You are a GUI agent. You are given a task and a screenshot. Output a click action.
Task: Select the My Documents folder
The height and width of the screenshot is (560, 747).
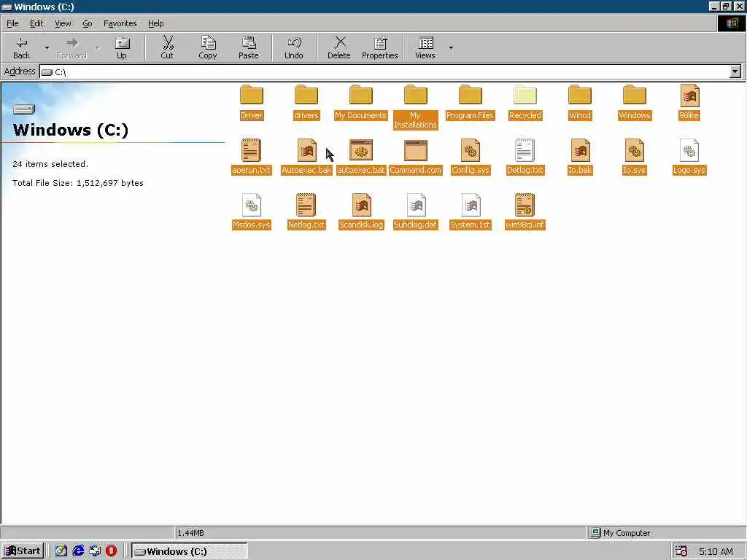tap(361, 95)
